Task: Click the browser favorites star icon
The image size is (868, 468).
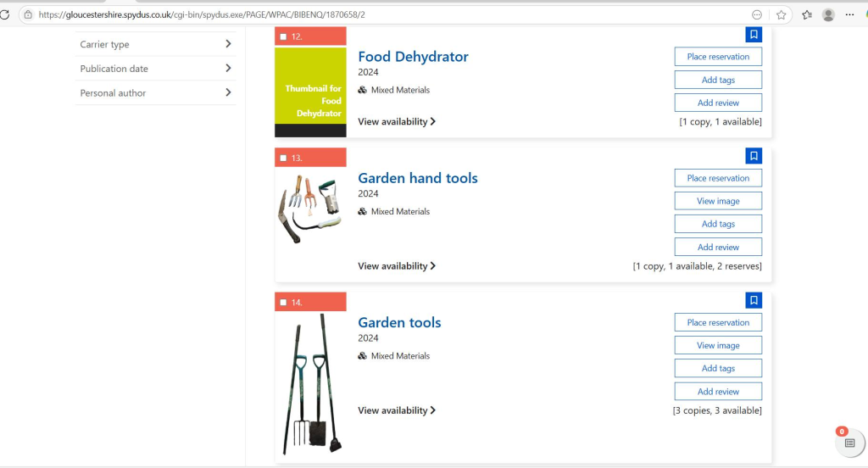Action: (x=782, y=14)
